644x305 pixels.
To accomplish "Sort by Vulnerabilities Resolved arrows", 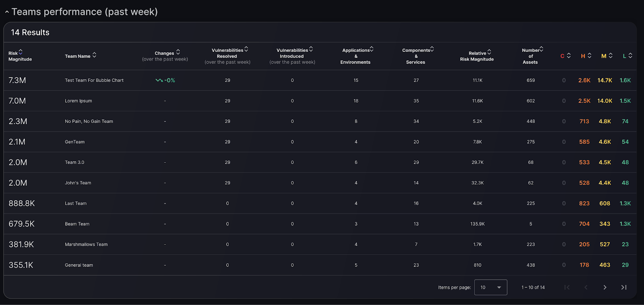I will (x=246, y=49).
